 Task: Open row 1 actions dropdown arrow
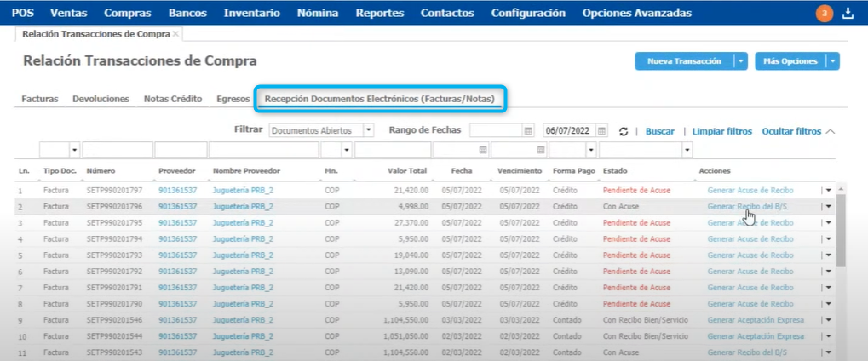tap(828, 191)
